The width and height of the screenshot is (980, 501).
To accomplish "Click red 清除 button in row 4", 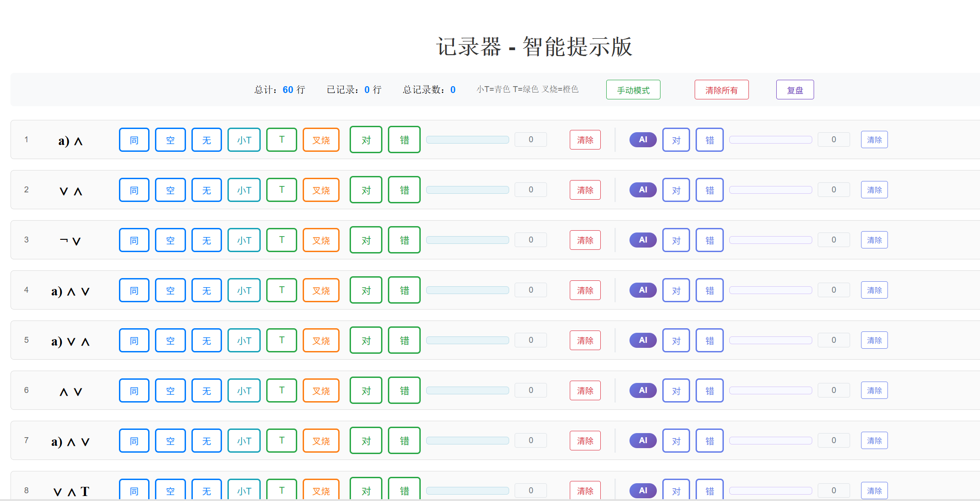I will [585, 290].
